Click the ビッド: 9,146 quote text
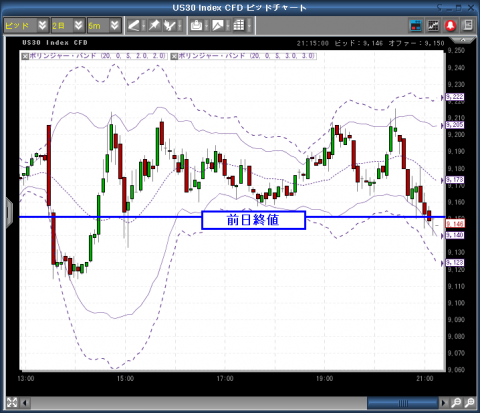Screen dimensions: 480x413 359,43
